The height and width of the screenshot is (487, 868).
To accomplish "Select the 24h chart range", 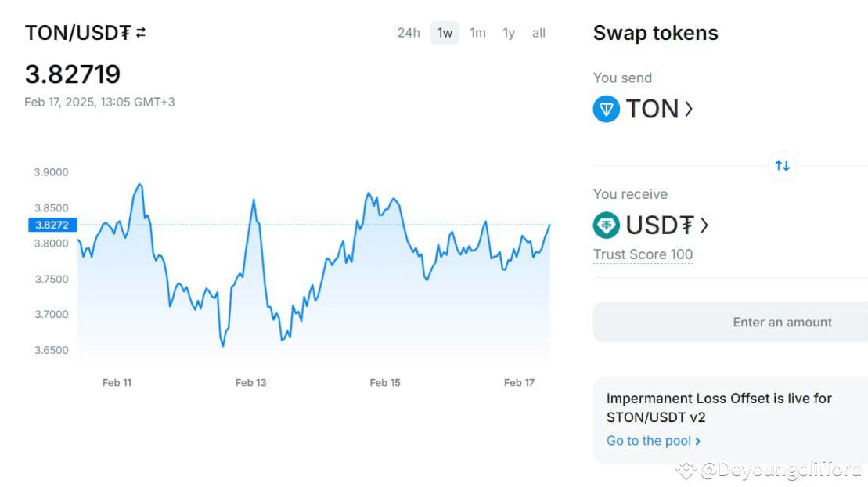I will tap(409, 33).
